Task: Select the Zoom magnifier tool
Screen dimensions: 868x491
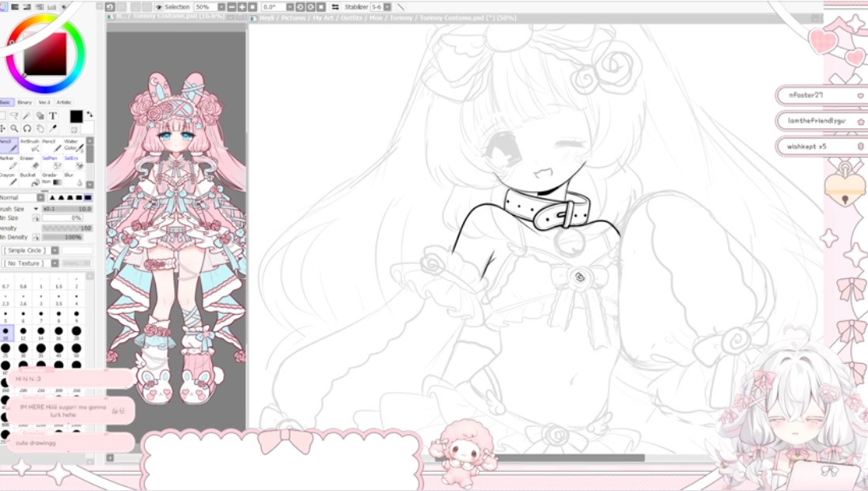Action: [x=13, y=128]
